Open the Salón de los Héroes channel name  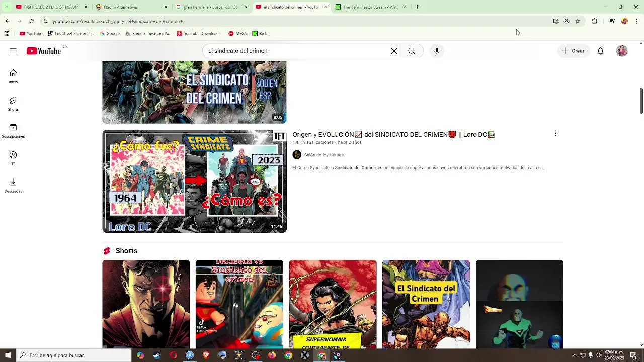tap(324, 155)
